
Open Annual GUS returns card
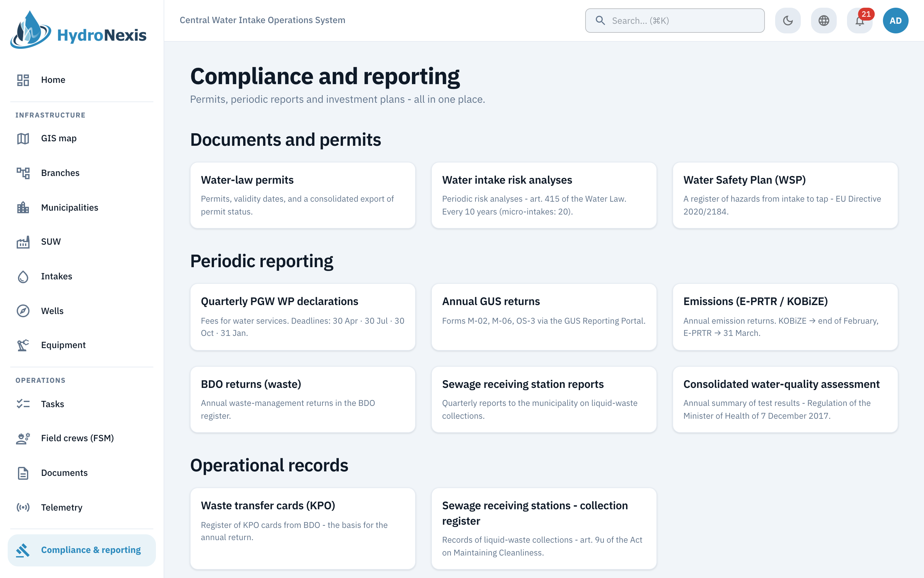544,317
